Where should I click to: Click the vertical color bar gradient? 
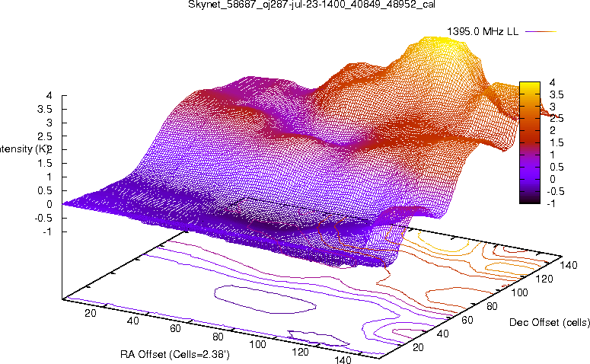529,142
